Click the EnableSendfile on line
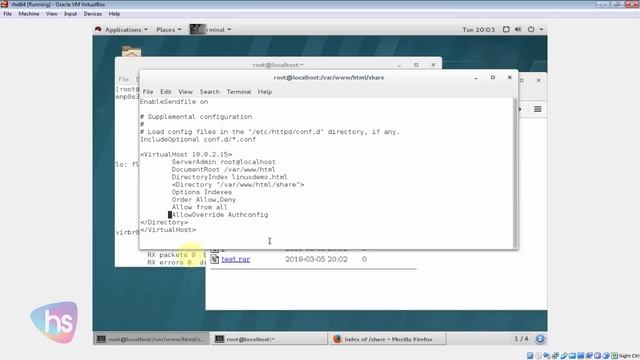640x360 pixels. [x=174, y=101]
